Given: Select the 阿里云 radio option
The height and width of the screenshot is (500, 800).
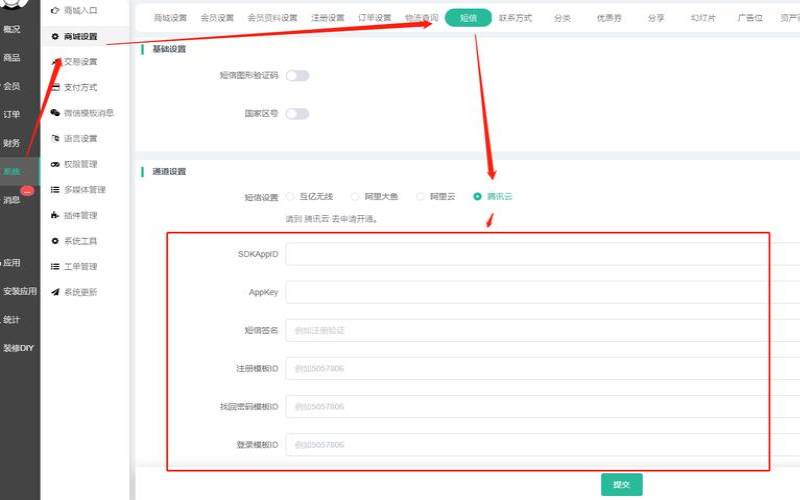Looking at the screenshot, I should [x=420, y=196].
